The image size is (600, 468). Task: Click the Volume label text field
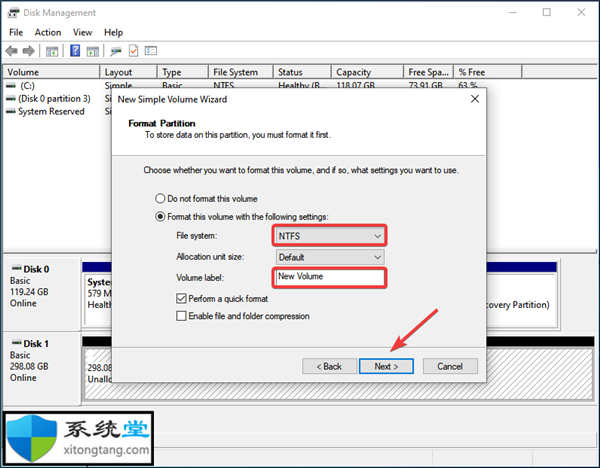tap(330, 277)
